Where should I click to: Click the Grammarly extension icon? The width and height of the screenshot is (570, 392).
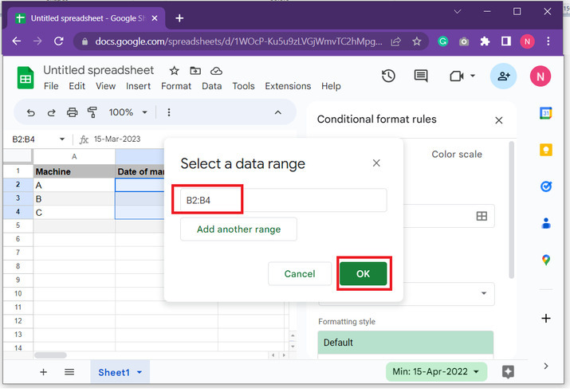pyautogui.click(x=442, y=41)
